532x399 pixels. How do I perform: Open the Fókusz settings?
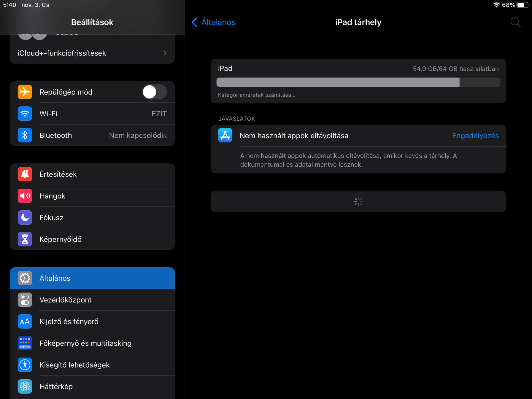coord(92,217)
